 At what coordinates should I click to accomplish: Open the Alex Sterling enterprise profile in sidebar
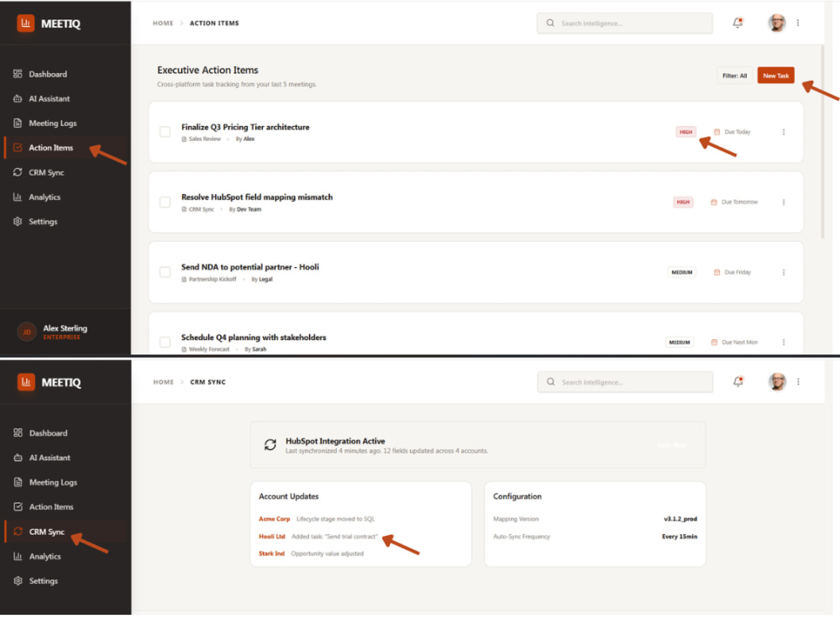[x=52, y=332]
